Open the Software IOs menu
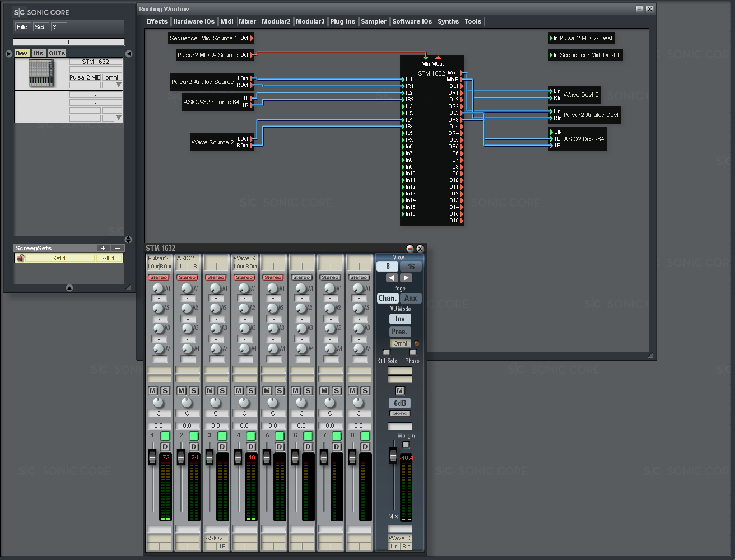Screen dimensions: 735x560 coord(412,21)
